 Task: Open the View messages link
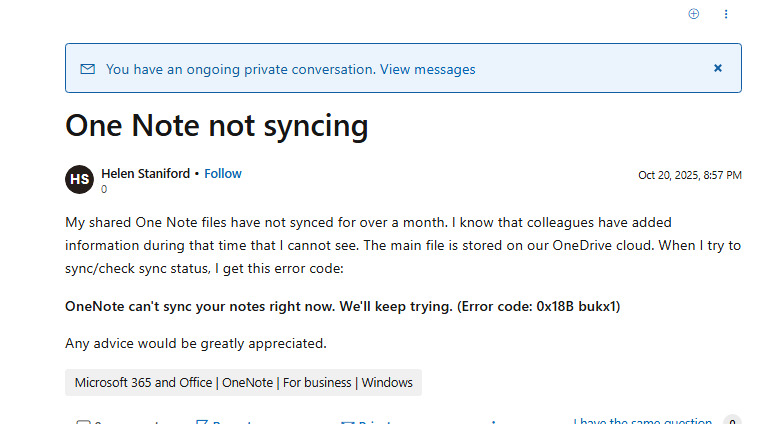point(427,69)
